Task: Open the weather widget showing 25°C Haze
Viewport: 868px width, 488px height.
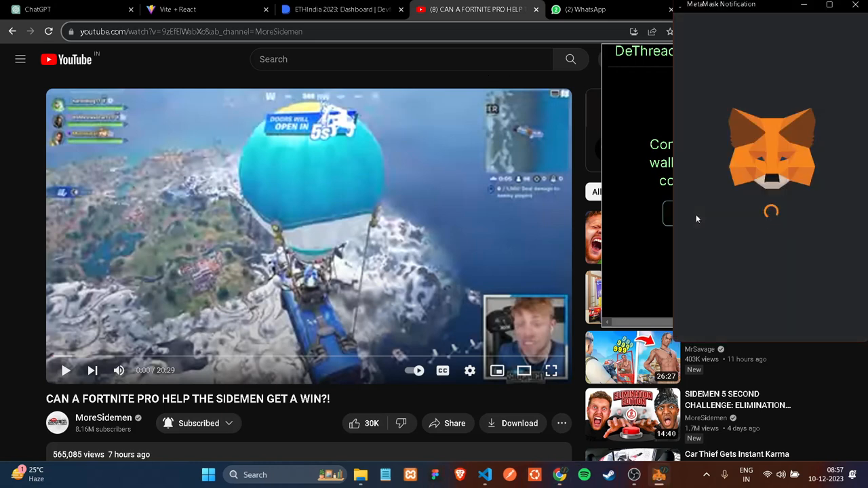Action: click(x=28, y=474)
